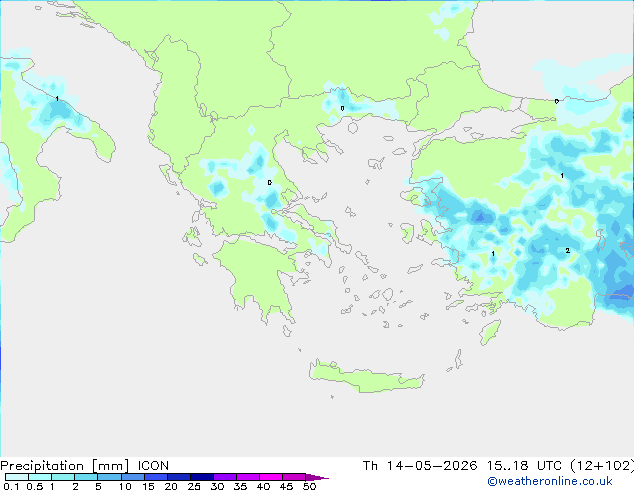Image resolution: width=634 pixels, height=490 pixels.
Task: Click the 'Precipitation [mm]' title text
Action: tap(65, 466)
